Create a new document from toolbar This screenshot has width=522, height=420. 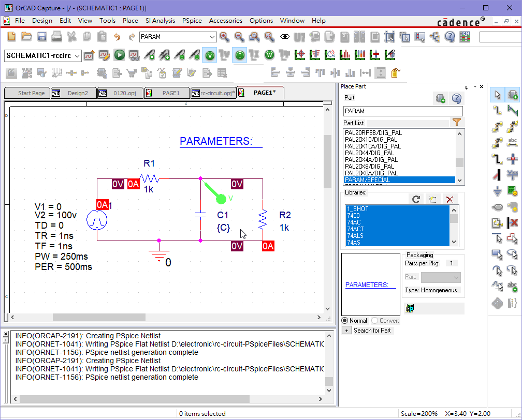point(11,36)
